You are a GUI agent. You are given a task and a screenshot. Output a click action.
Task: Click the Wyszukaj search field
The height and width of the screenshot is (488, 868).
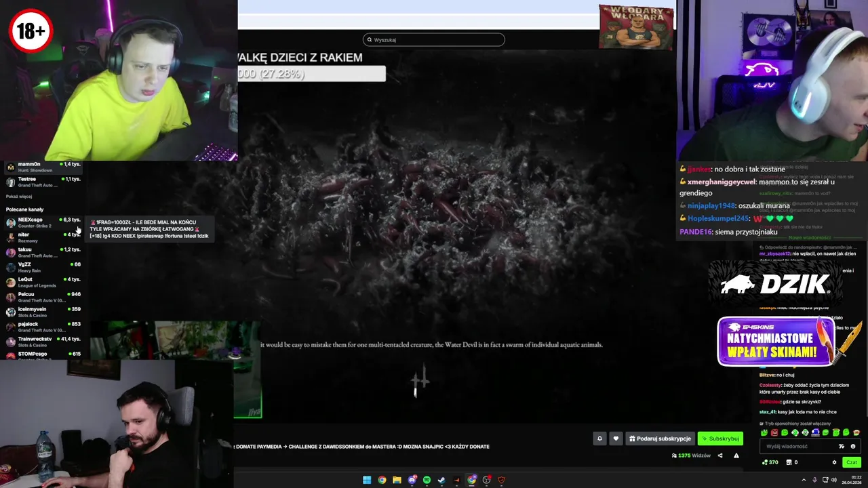pyautogui.click(x=434, y=39)
